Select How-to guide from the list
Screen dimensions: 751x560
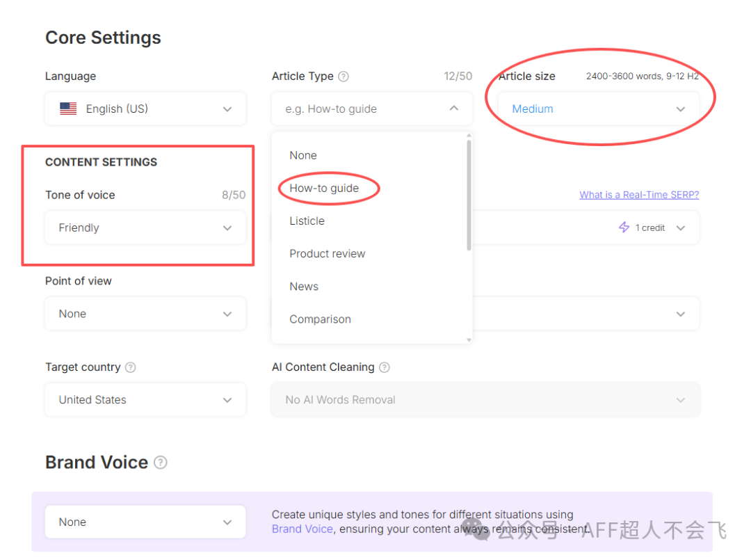click(x=324, y=189)
